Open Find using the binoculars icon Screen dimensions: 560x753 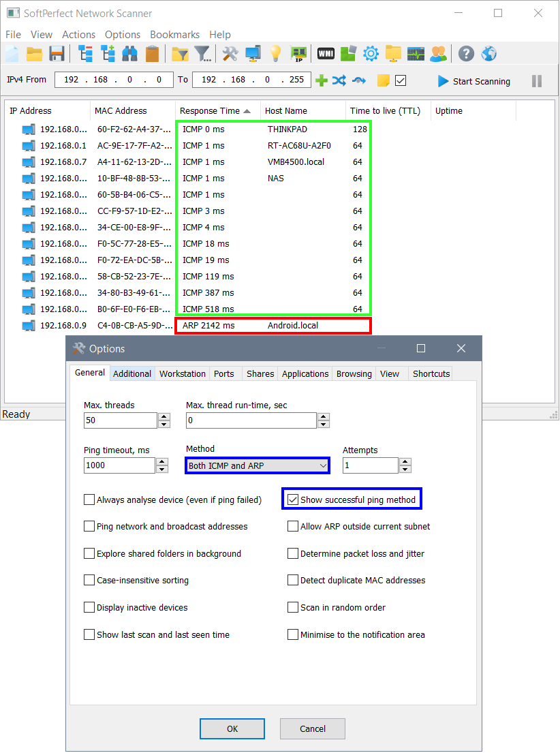(x=129, y=54)
